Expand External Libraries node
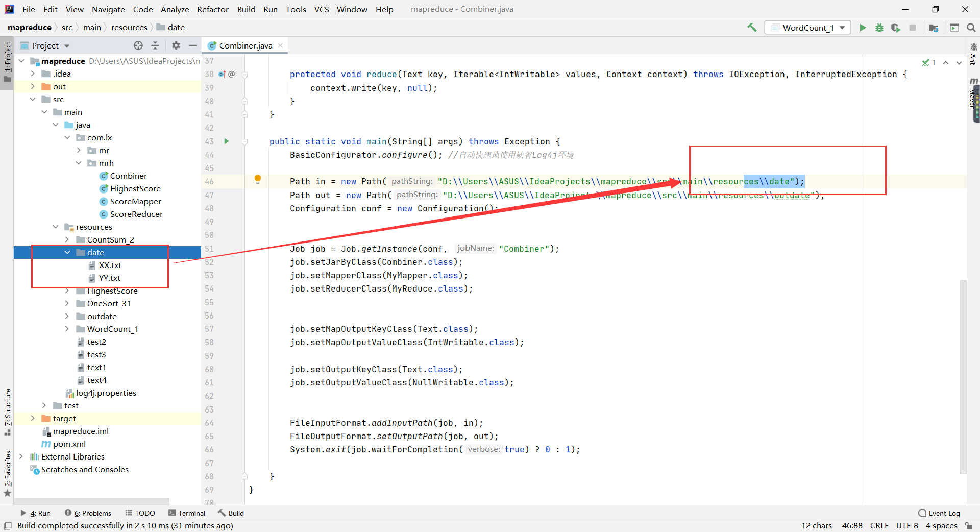The width and height of the screenshot is (980, 532). coord(21,456)
